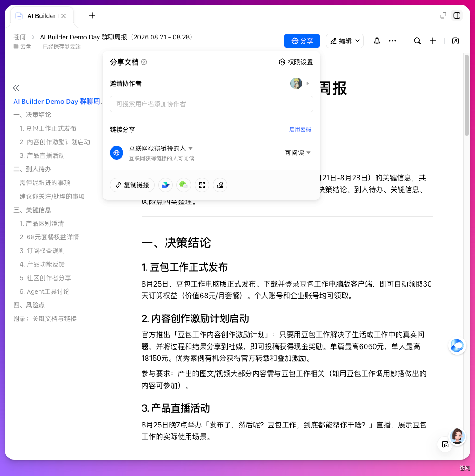Go to outline item 需但妮跟进的事项
Screen dimensions: 475x476
(45, 183)
